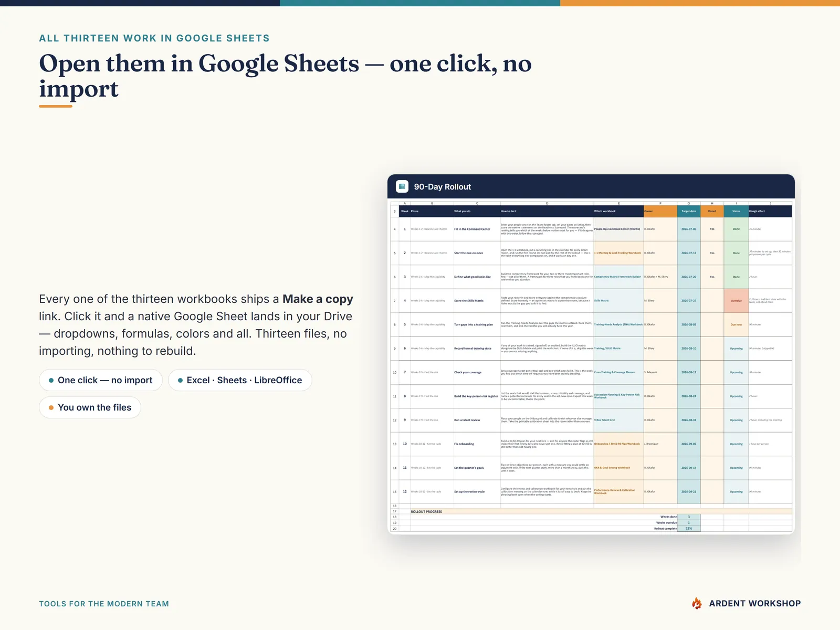Click the 'Done?' column header
840x630 pixels.
(712, 211)
